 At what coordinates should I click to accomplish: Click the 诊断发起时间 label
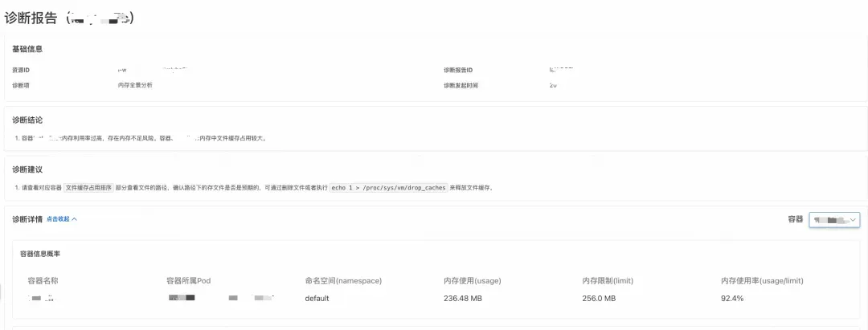pos(461,85)
